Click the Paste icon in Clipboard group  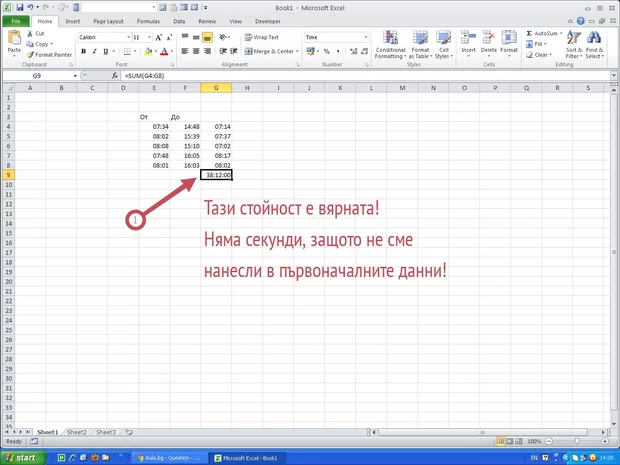pyautogui.click(x=14, y=38)
